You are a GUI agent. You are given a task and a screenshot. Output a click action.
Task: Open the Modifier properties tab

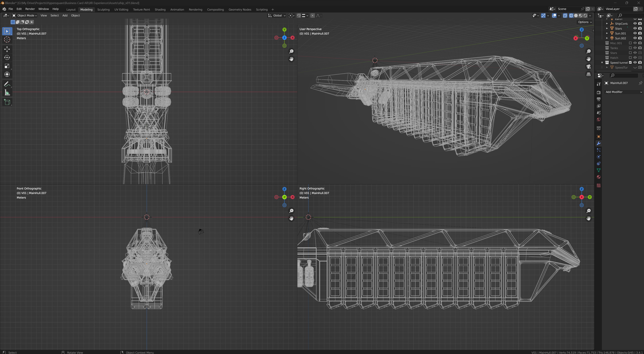(x=598, y=143)
